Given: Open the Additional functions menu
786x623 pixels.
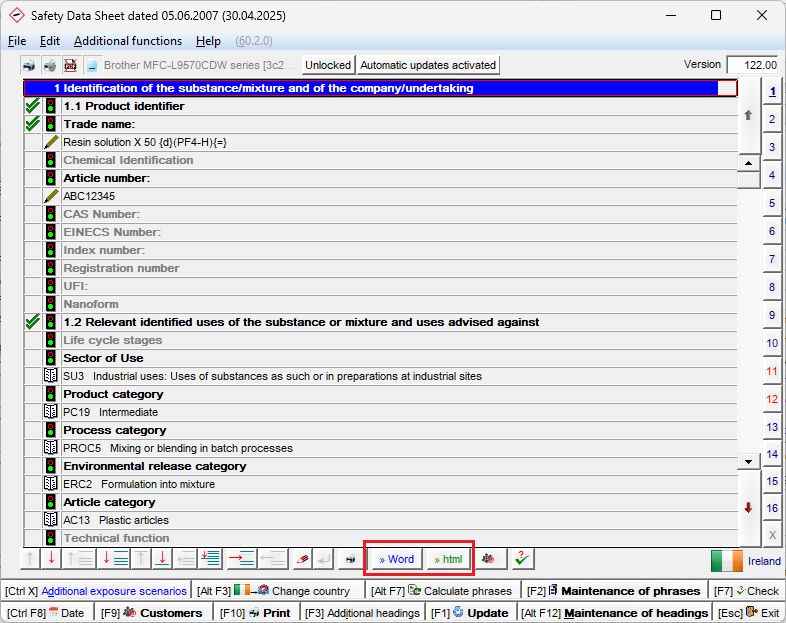Looking at the screenshot, I should (128, 41).
